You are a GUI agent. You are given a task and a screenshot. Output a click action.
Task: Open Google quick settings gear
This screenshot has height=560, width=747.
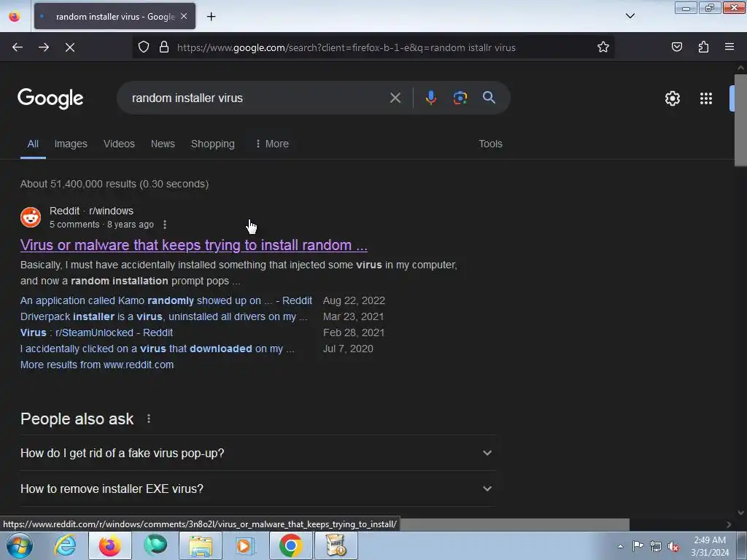pos(672,98)
